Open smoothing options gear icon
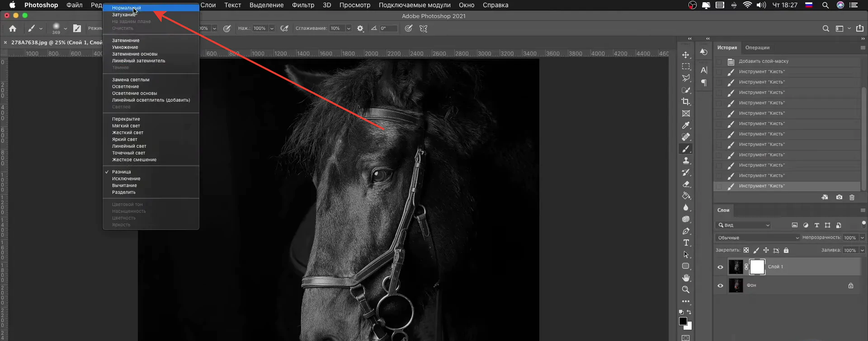 tap(360, 28)
